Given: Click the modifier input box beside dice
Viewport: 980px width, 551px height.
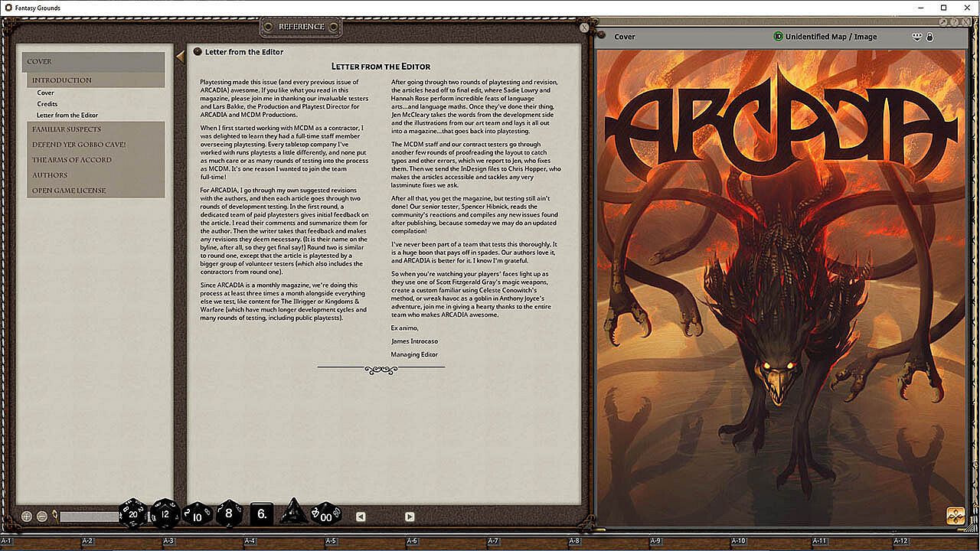Looking at the screenshot, I should (89, 517).
